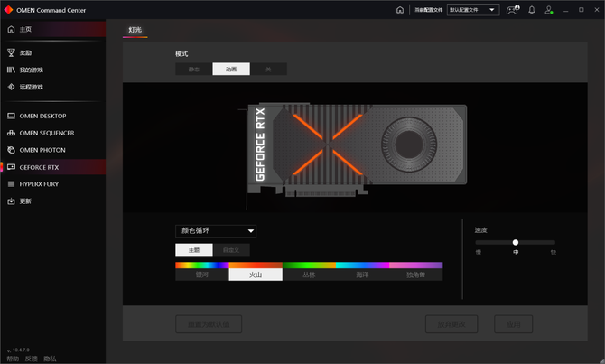This screenshot has width=605, height=364.
Task: Open the user account icon
Action: (549, 10)
